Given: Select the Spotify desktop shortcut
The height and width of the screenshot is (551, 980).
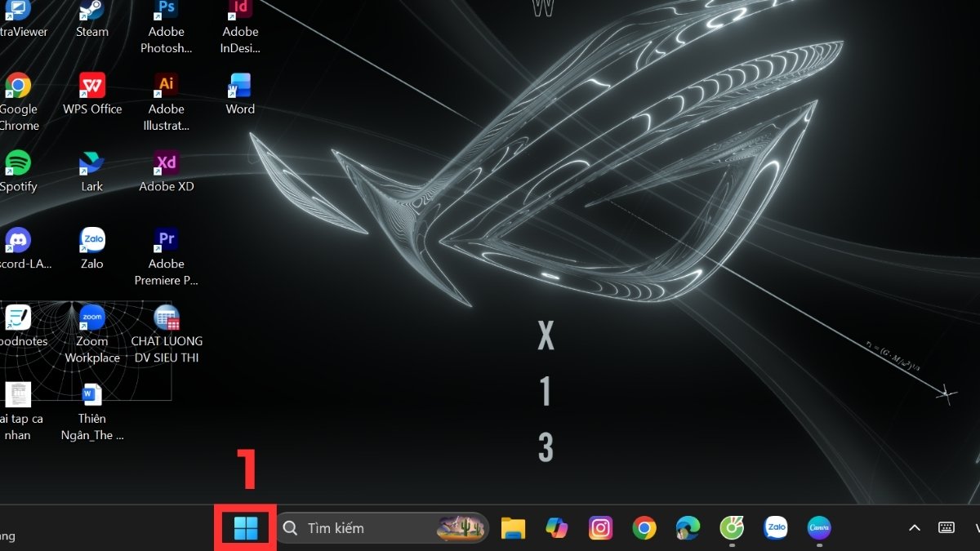Looking at the screenshot, I should (19, 171).
